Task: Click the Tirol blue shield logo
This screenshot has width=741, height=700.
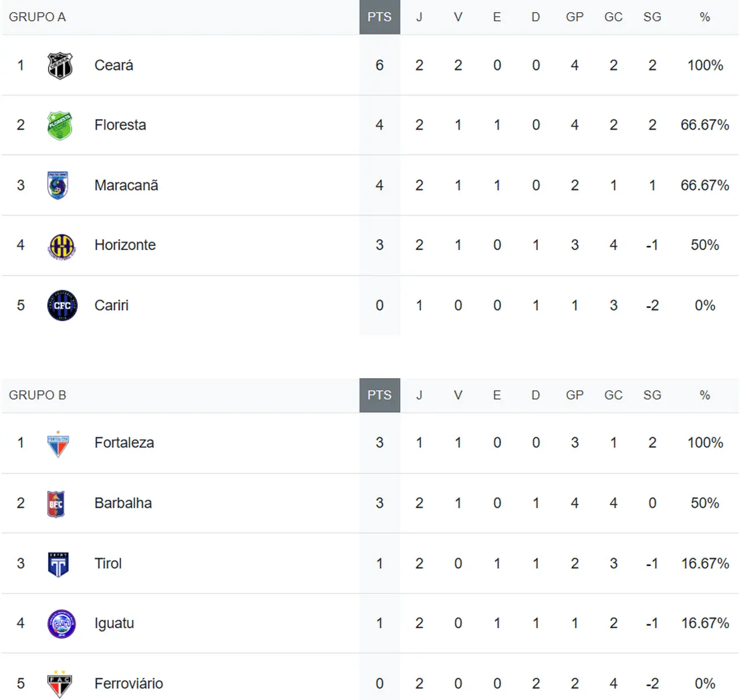Action: [x=58, y=565]
